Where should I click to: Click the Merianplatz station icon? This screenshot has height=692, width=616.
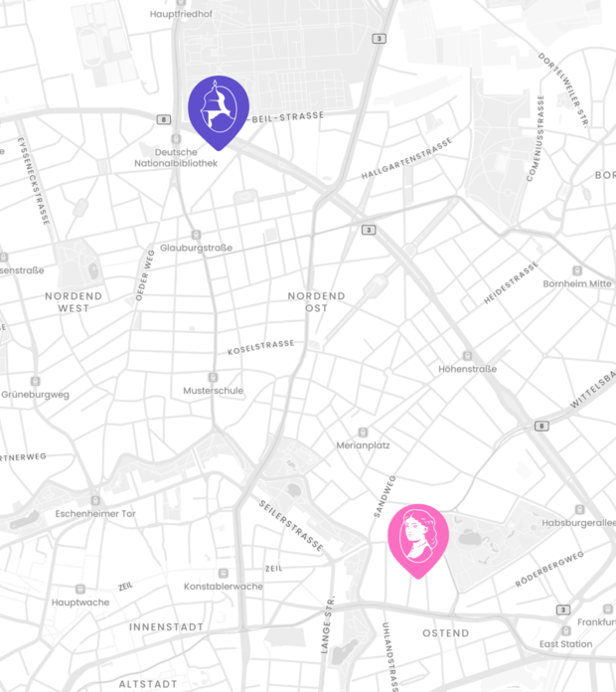(x=363, y=432)
